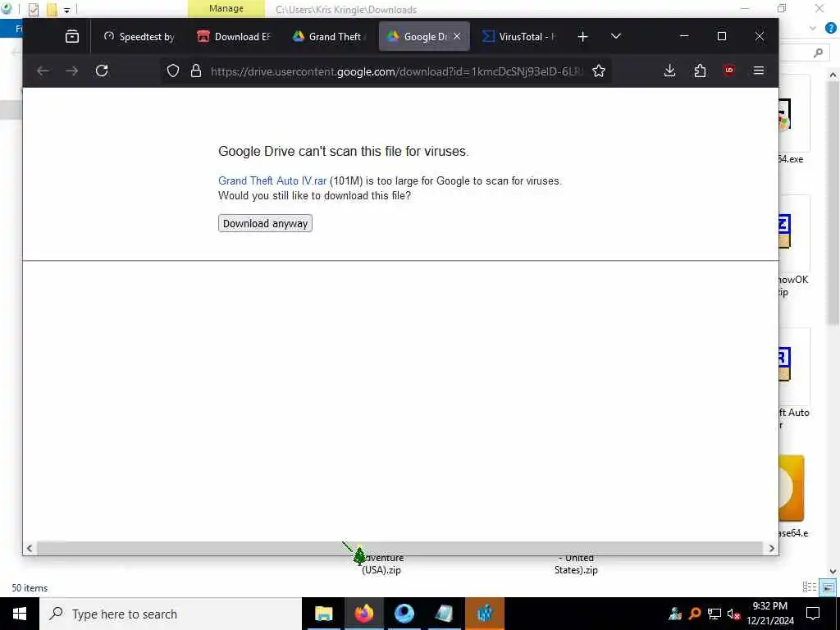The height and width of the screenshot is (630, 840).
Task: Close the active Google Drive tab
Action: coord(457,36)
